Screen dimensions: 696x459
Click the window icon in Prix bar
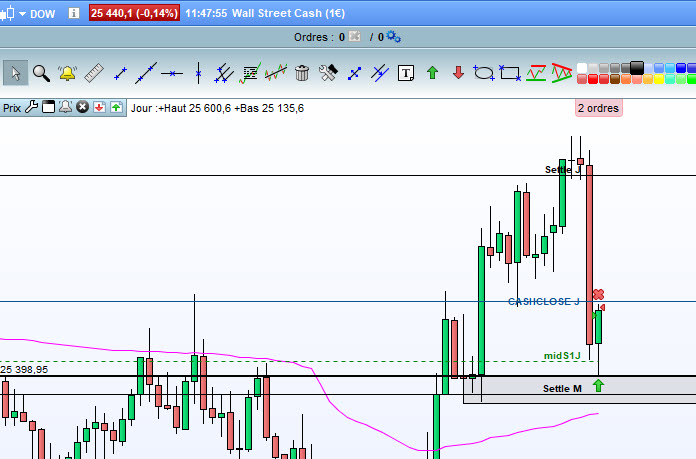(x=48, y=107)
